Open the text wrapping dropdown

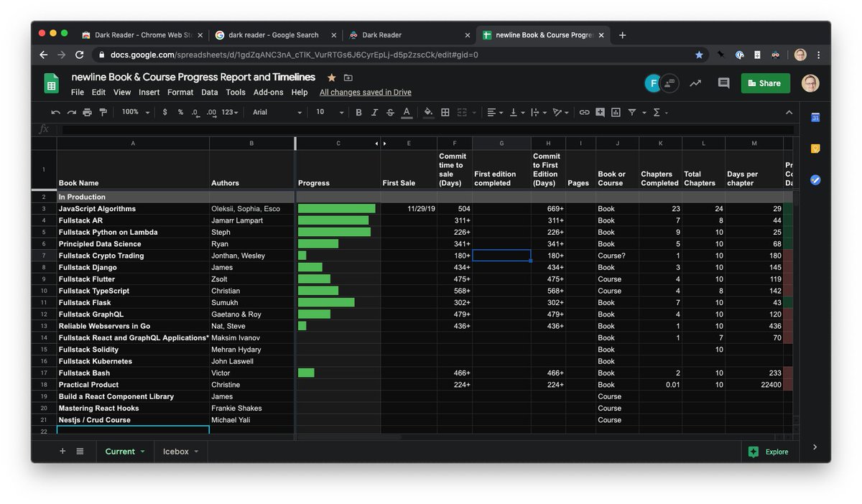pos(538,112)
